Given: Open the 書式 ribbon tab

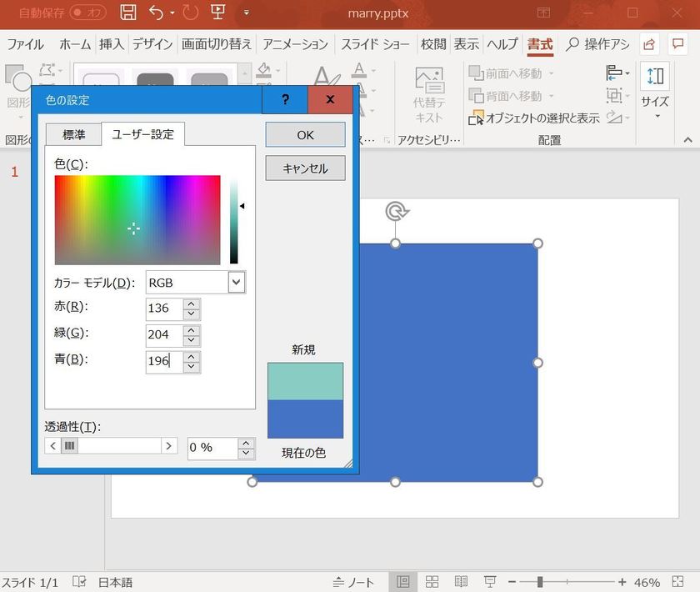Looking at the screenshot, I should point(539,44).
